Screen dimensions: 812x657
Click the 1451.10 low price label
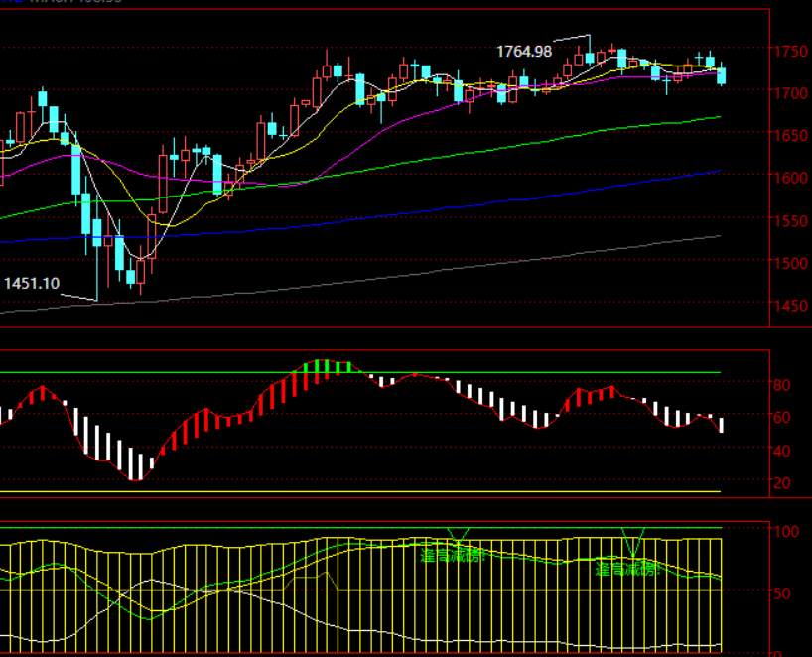[32, 283]
